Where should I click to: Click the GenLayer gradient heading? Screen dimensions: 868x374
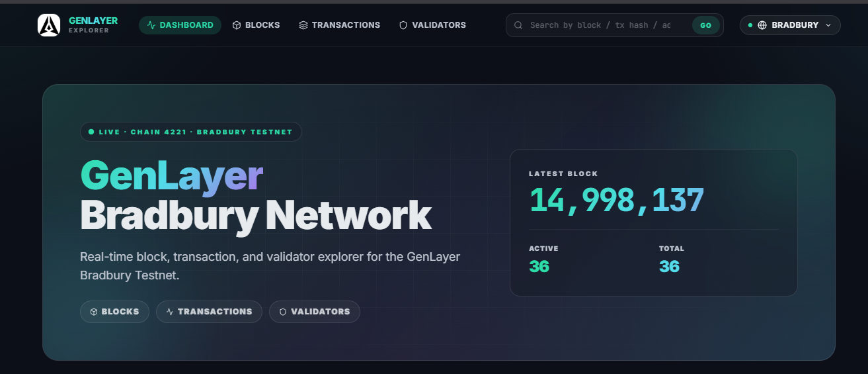click(x=172, y=177)
